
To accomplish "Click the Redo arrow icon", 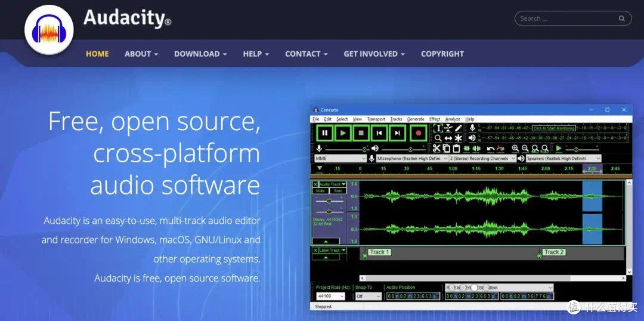I will pos(500,149).
